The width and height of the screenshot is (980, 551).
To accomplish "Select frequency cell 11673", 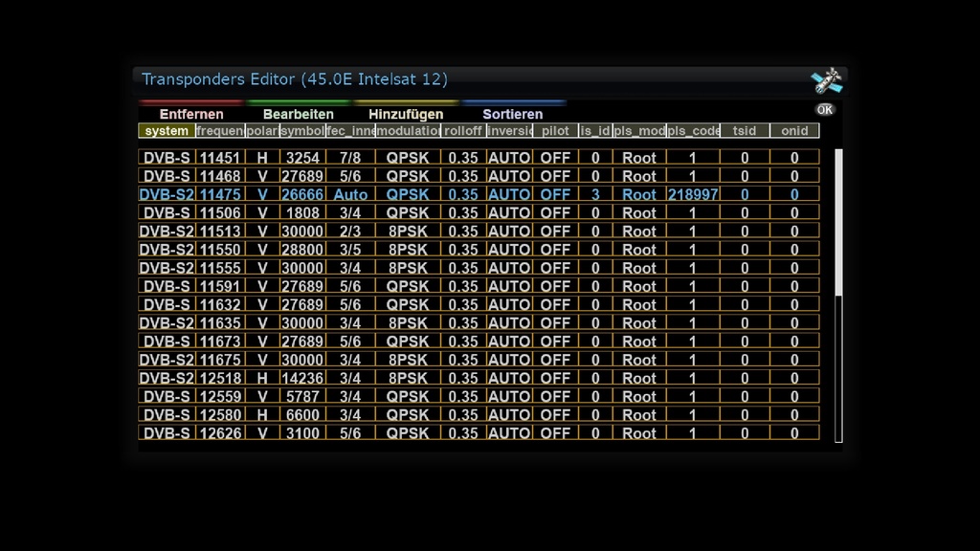I will coord(220,342).
